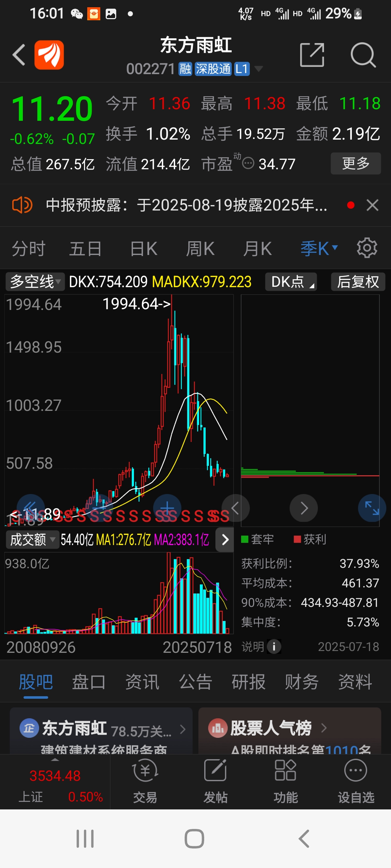Tap the 深股通 badge
The width and height of the screenshot is (391, 868).
[x=213, y=69]
